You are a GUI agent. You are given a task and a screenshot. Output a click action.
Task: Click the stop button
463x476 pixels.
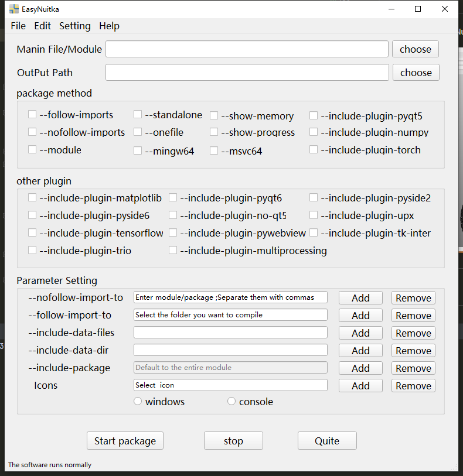click(x=233, y=441)
